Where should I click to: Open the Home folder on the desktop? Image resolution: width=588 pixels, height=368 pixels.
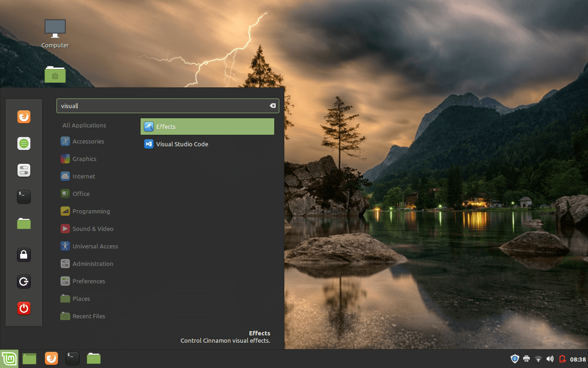pyautogui.click(x=55, y=75)
